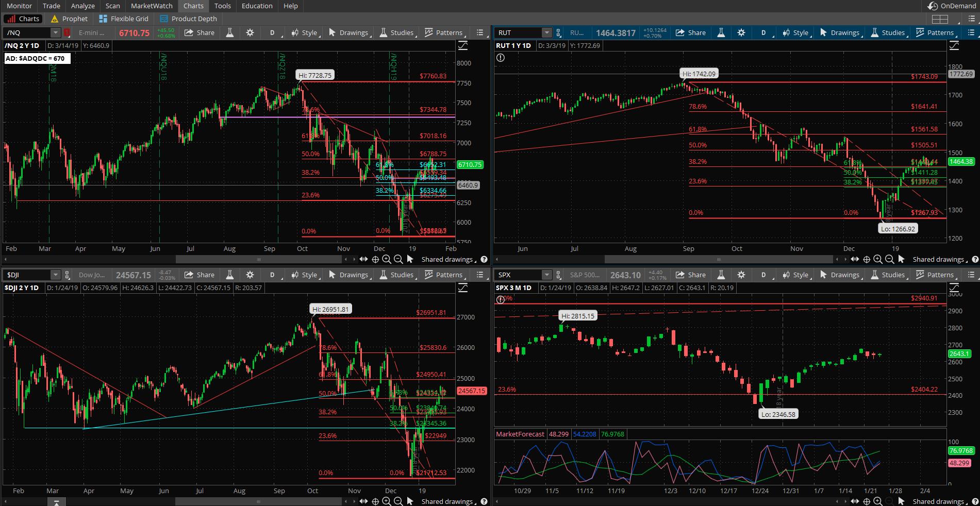This screenshot has width=980, height=506.
Task: Toggle the curve scale icon above /NQ price axis
Action: [x=463, y=45]
